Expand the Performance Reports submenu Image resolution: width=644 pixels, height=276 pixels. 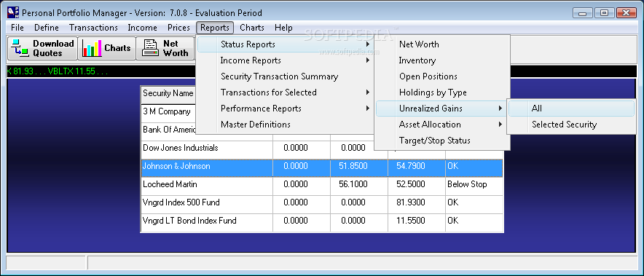(285, 109)
